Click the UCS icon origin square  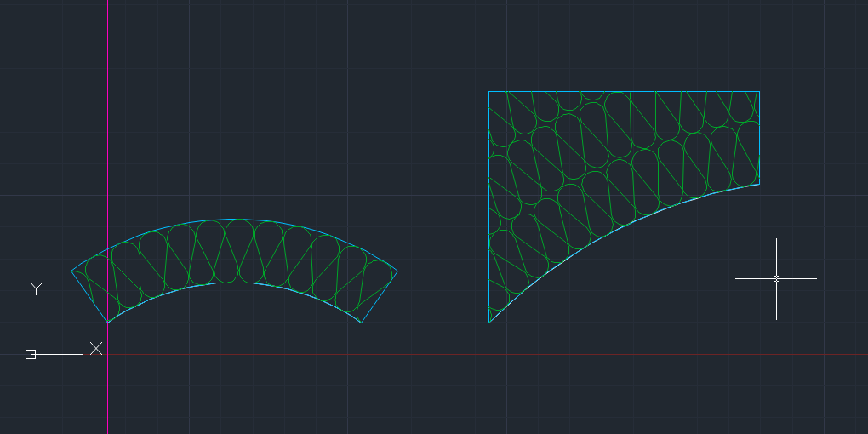31,354
